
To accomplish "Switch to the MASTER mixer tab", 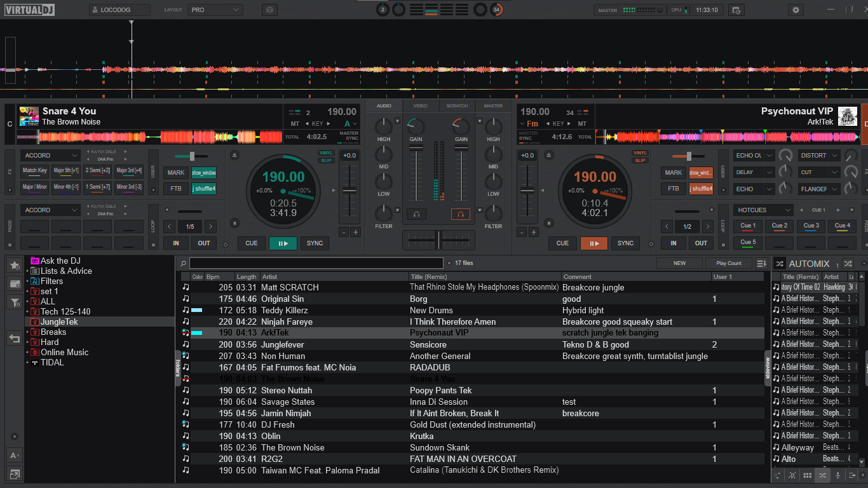I will (x=493, y=106).
